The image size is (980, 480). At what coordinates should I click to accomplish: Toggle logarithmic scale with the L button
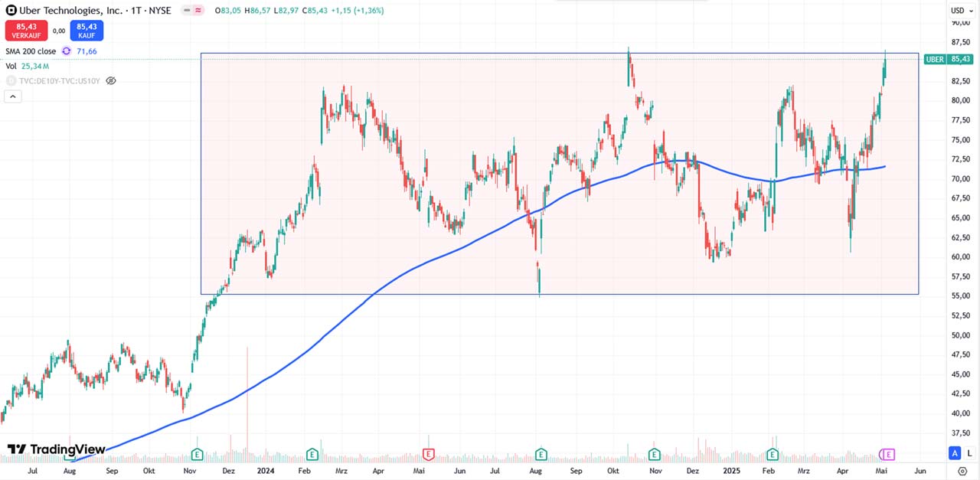[969, 453]
